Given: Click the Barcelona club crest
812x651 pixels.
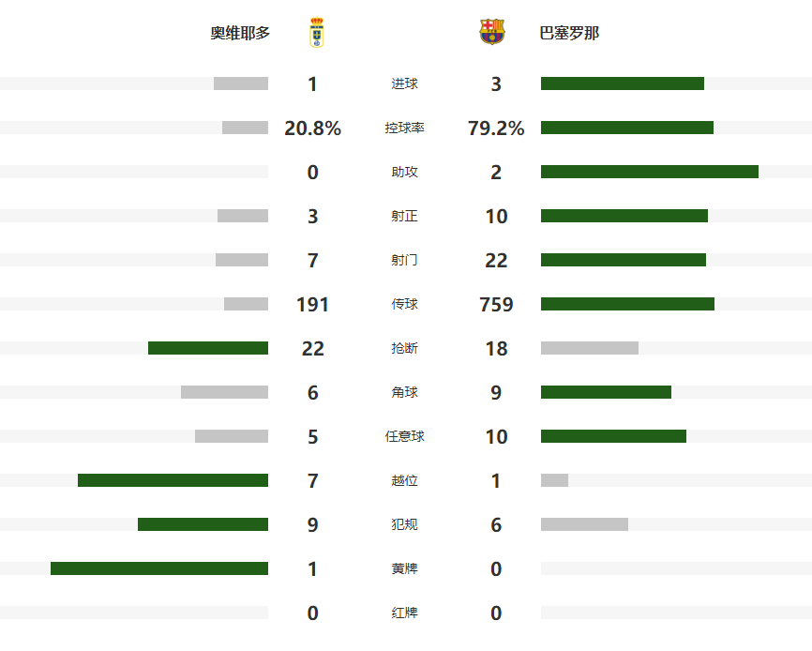Looking at the screenshot, I should pyautogui.click(x=491, y=33).
